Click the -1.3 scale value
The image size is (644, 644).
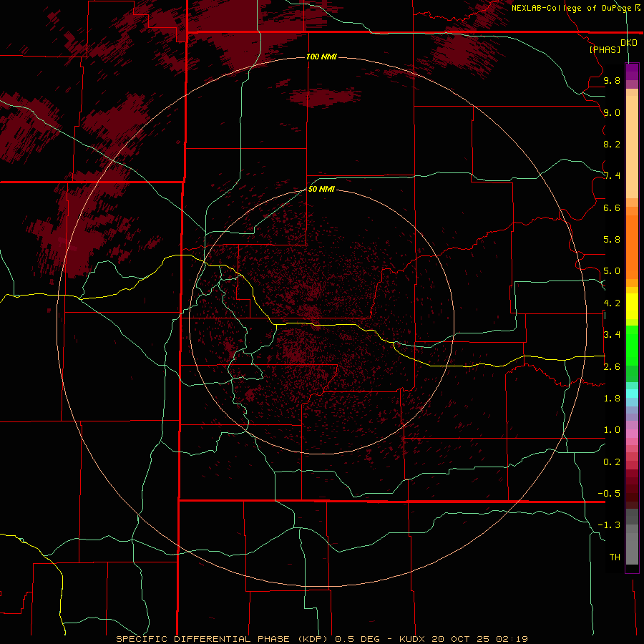tap(609, 525)
